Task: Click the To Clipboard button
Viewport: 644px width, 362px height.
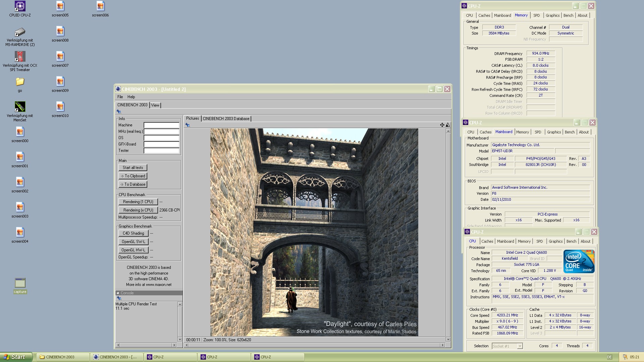Action: (133, 176)
